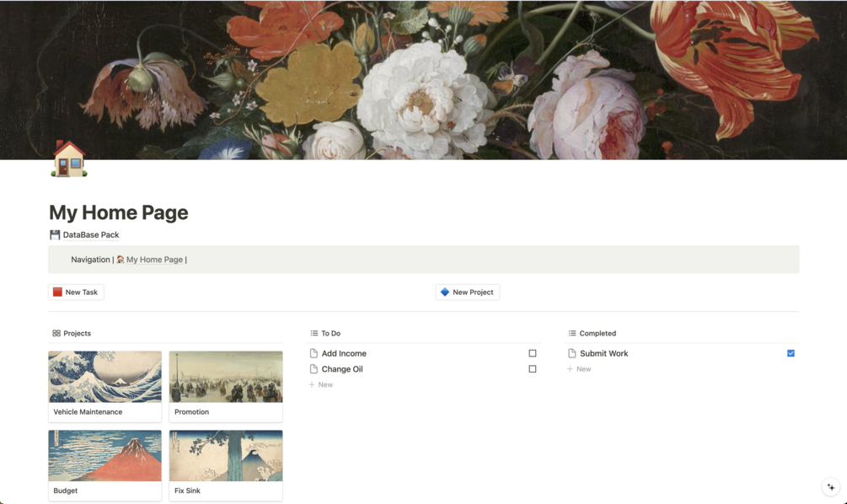The image size is (847, 504).
Task: Click the New Project button
Action: click(467, 292)
